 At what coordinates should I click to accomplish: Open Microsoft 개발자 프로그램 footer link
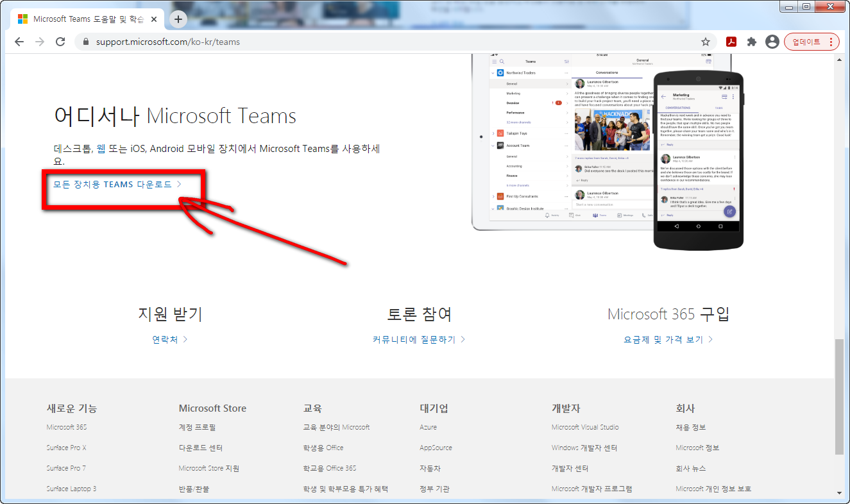[591, 489]
